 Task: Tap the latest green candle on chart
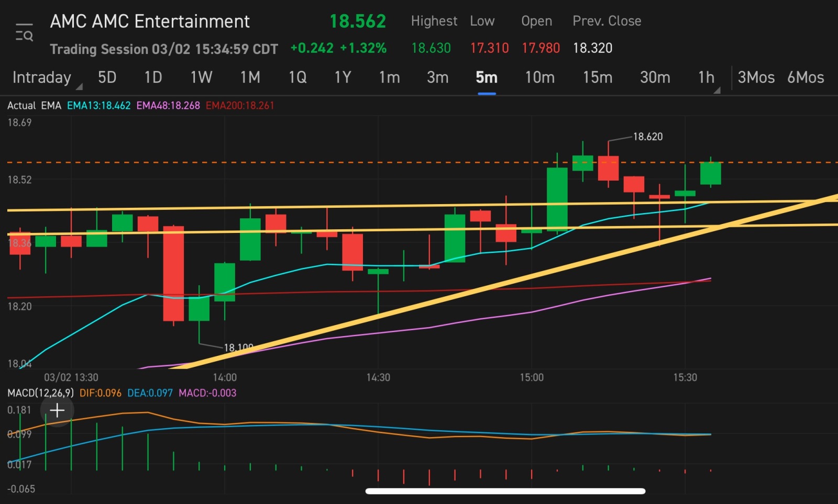coord(711,173)
